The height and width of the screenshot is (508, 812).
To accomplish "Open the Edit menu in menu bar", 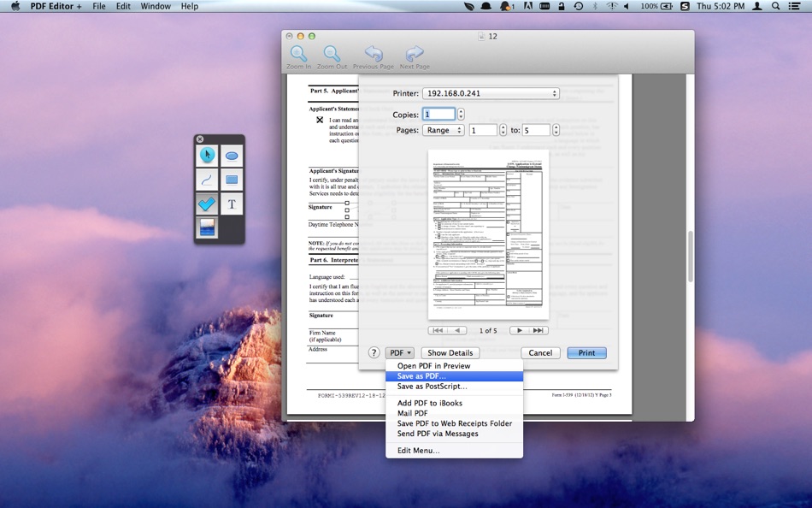I will 123,6.
